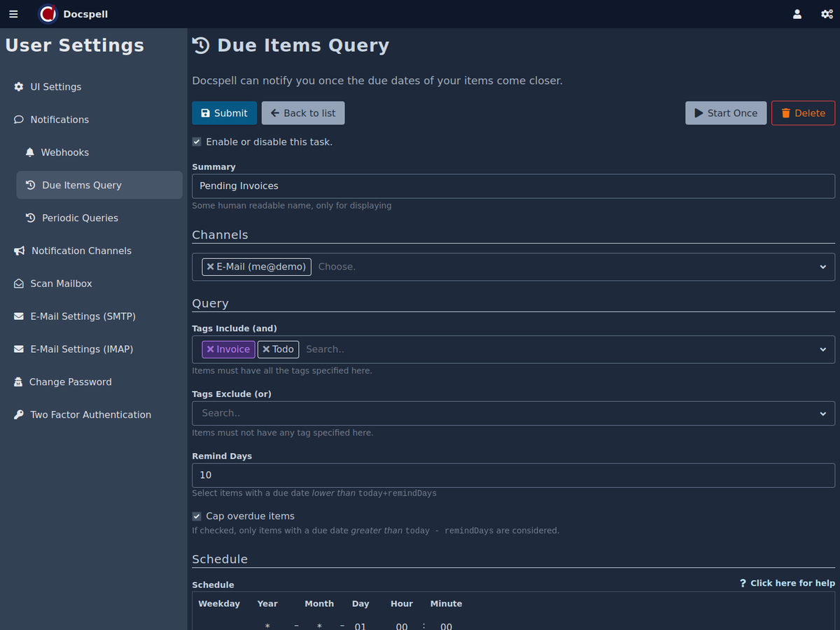Open the hamburger menu icon
This screenshot has width=840, height=630.
(x=13, y=14)
